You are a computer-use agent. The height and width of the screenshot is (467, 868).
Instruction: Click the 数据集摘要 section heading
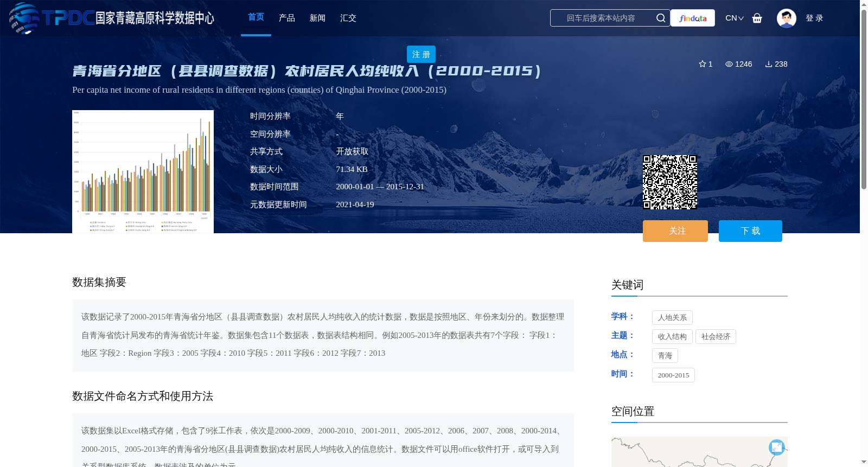99,282
